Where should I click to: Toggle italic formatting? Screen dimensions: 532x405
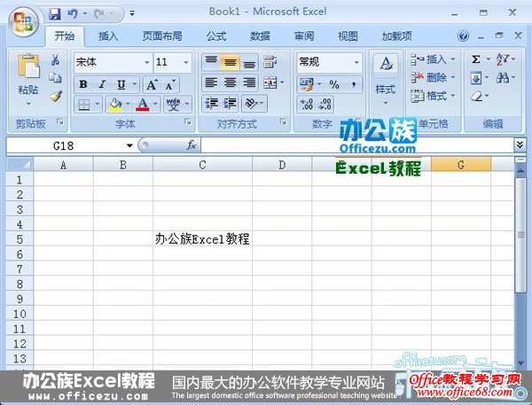[102, 84]
